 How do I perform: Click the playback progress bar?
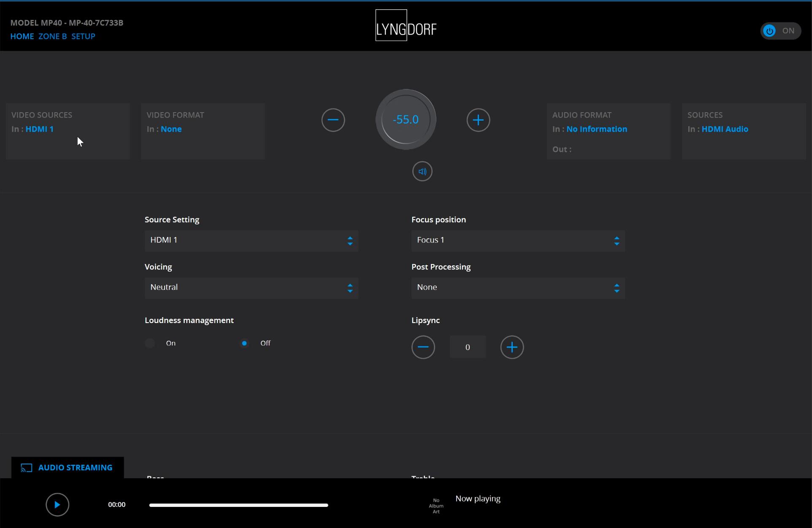pyautogui.click(x=238, y=505)
